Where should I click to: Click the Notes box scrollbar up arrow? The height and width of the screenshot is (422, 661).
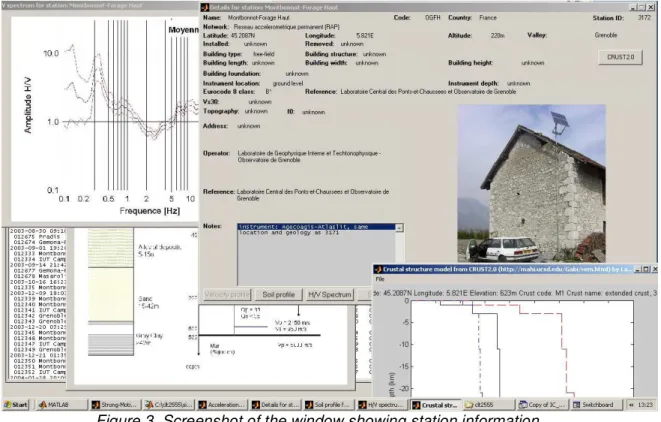pyautogui.click(x=399, y=228)
